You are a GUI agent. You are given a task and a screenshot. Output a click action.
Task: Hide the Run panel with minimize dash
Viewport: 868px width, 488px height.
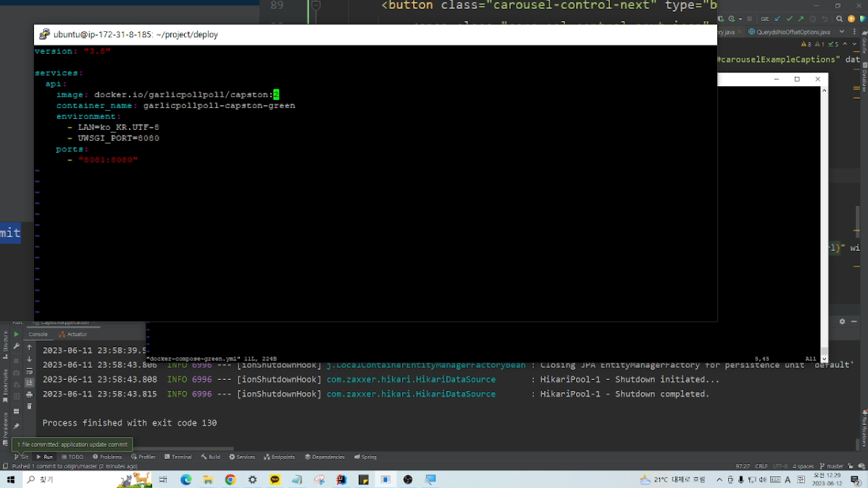854,322
